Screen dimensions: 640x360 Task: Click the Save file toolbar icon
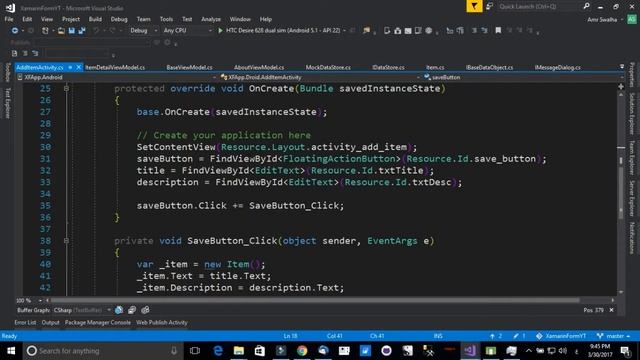71,31
